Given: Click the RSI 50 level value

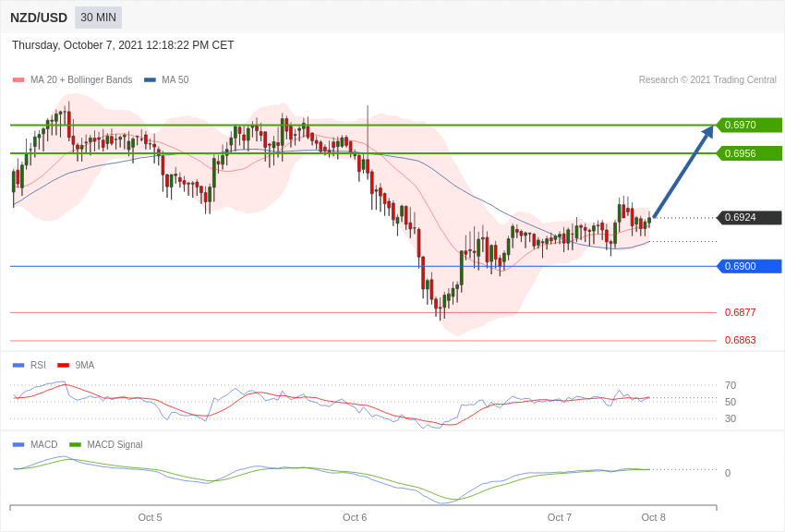Looking at the screenshot, I should click(731, 402).
